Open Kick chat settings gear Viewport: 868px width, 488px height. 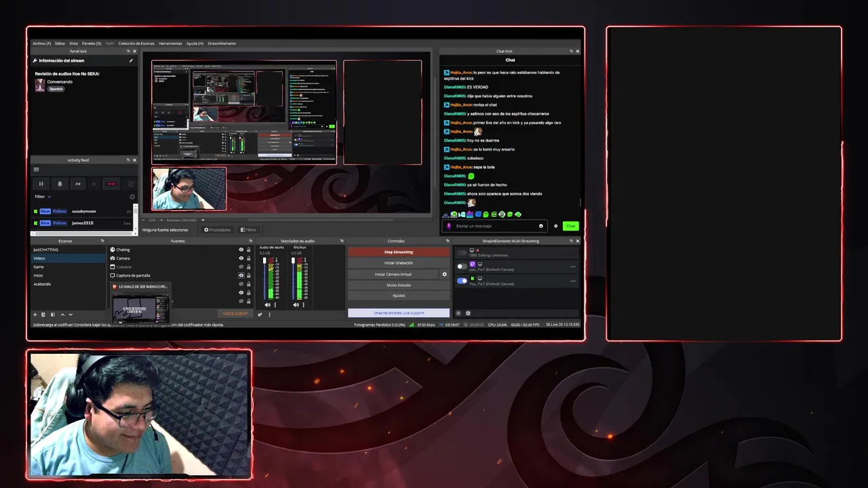(x=556, y=226)
